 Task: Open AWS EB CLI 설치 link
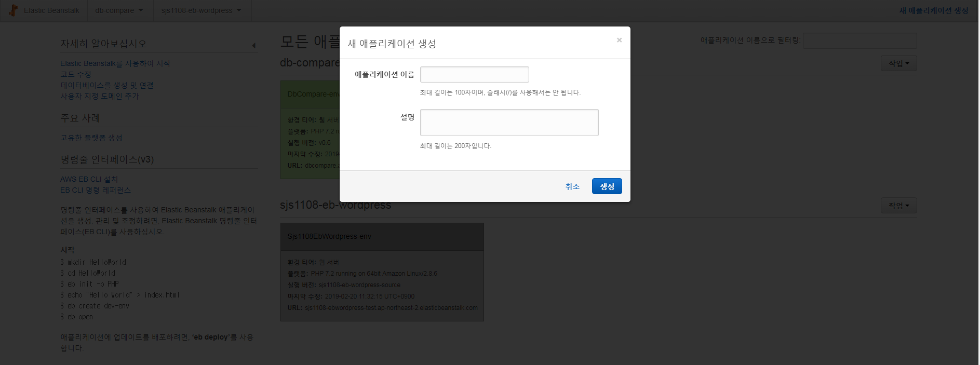pyautogui.click(x=89, y=179)
